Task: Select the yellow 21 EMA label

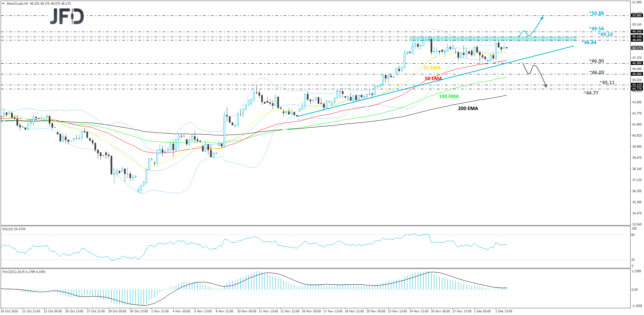Action: [432, 67]
